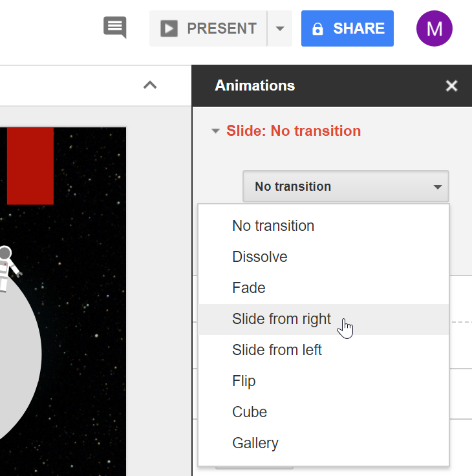Select the Dissolve transition
Image resolution: width=472 pixels, height=476 pixels.
pos(323,257)
